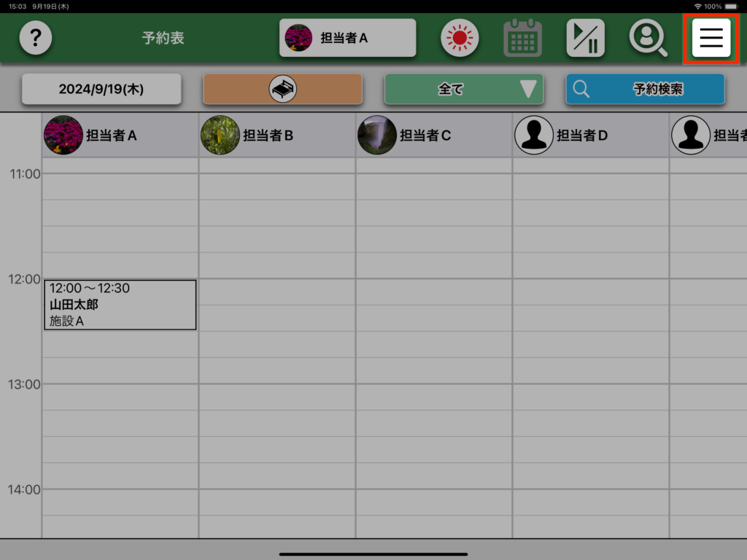This screenshot has height=560, width=747.
Task: Tap 担当者D silhouette avatar icon
Action: click(534, 135)
